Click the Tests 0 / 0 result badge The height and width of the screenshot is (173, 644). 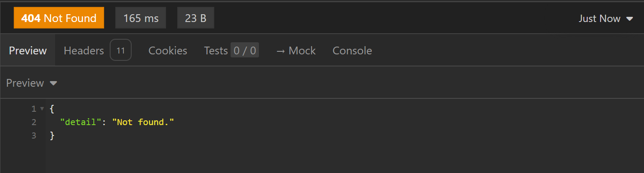244,50
